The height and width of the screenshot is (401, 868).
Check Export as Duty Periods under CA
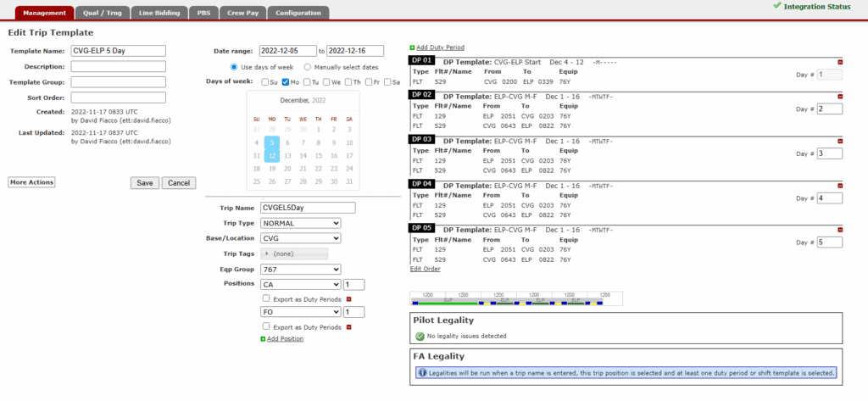[x=267, y=298]
